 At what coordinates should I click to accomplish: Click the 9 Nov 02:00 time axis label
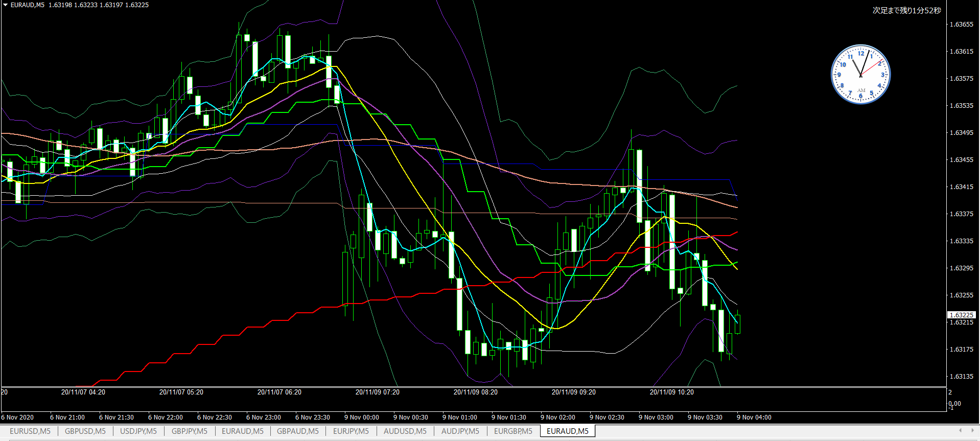pyautogui.click(x=558, y=417)
